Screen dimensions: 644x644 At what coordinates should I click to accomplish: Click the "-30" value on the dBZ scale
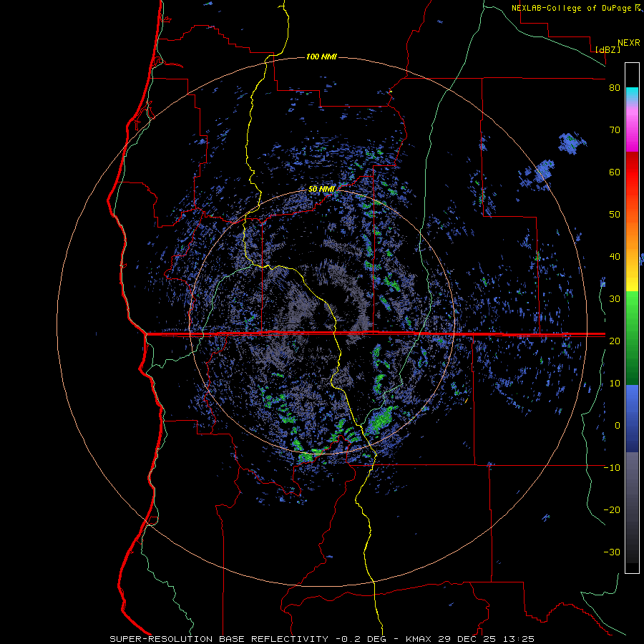612,552
